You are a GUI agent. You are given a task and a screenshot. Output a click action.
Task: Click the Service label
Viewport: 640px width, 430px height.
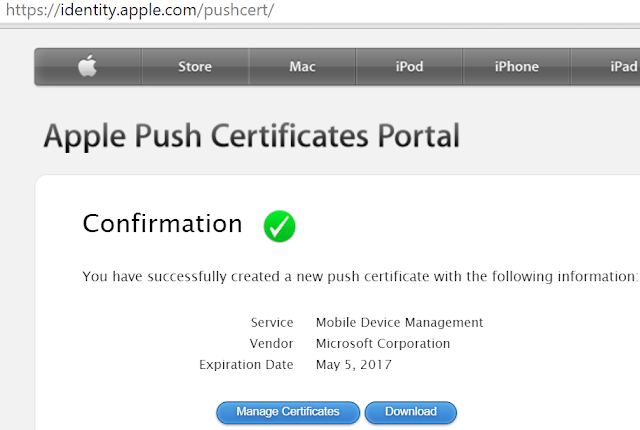pyautogui.click(x=272, y=323)
